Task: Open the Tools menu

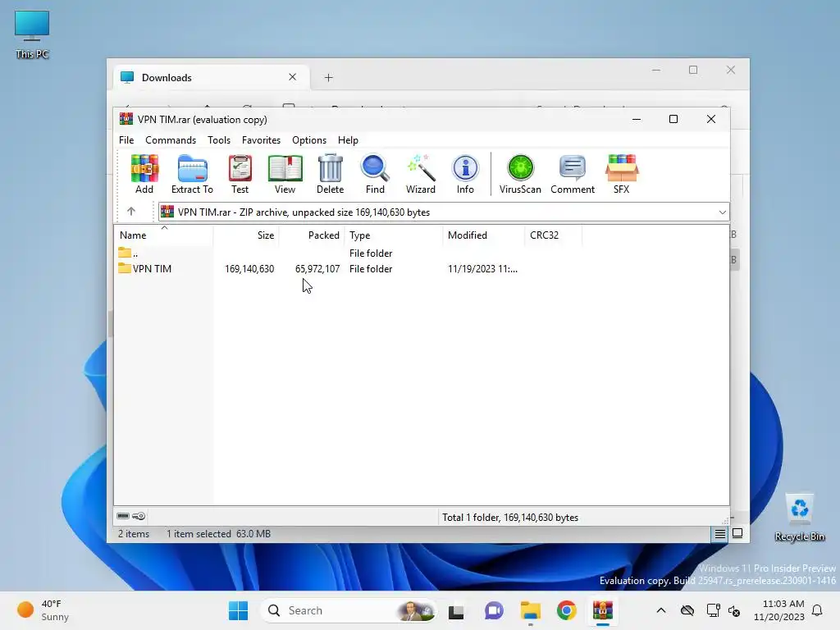Action: click(x=218, y=139)
